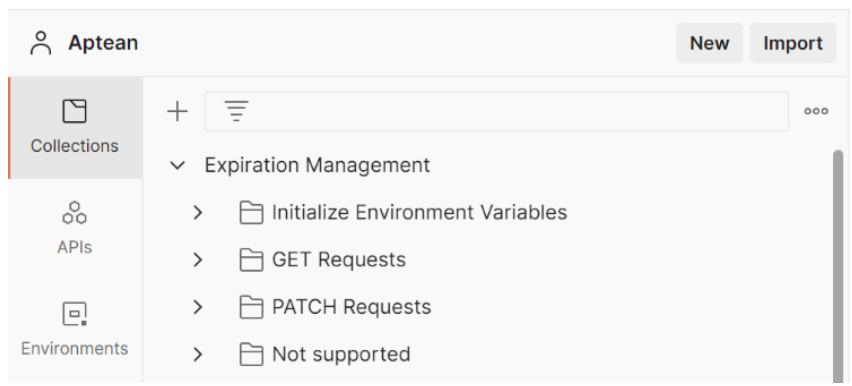Expand the PATCH Requests folder chevron
The height and width of the screenshot is (386, 852).
(x=198, y=307)
